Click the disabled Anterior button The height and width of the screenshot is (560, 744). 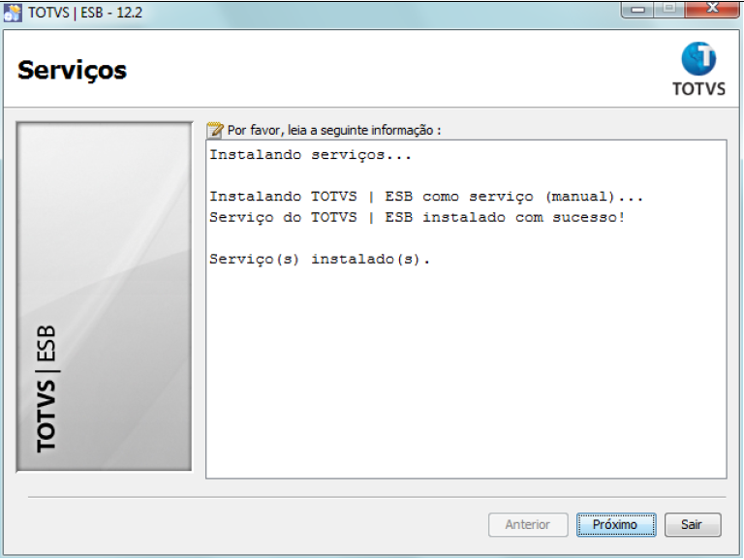[528, 524]
